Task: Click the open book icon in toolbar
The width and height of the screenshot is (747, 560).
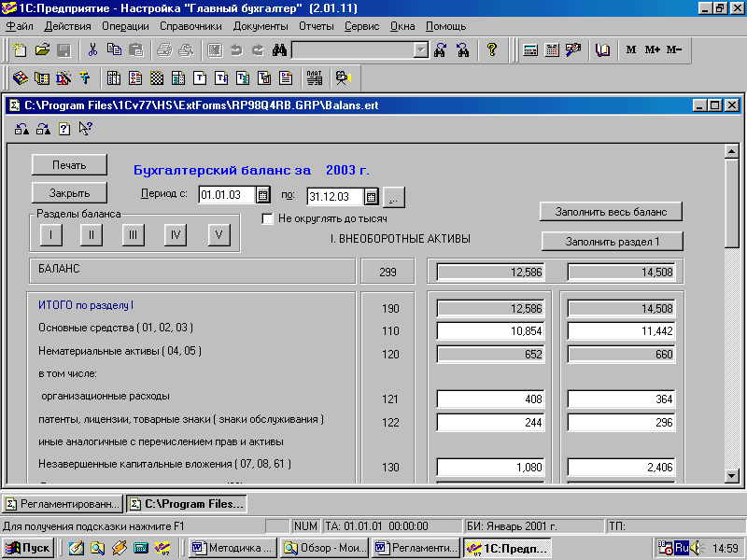Action: pos(602,50)
